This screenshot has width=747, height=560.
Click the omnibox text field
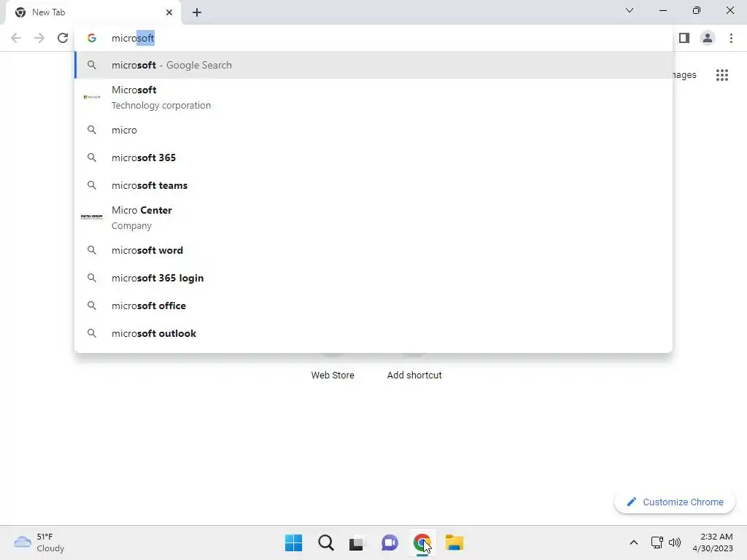[373, 38]
